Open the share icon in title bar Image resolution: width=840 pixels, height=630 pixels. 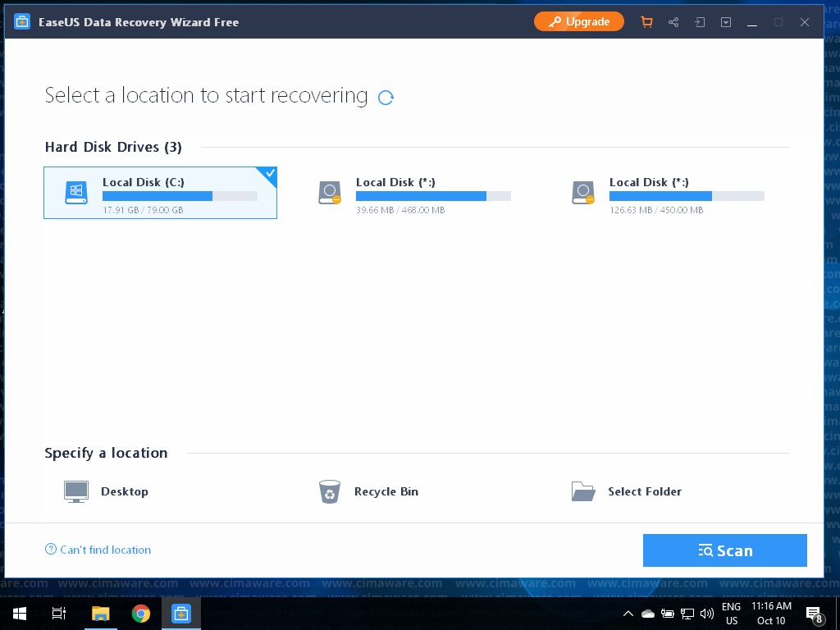673,22
